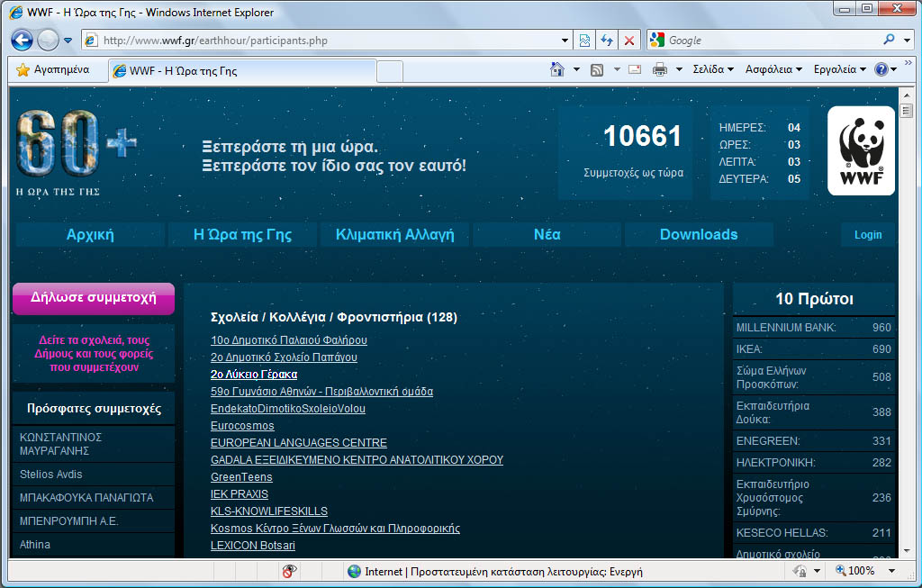This screenshot has width=922, height=588.
Task: Open the Εργαλεία menu
Action: (x=840, y=69)
